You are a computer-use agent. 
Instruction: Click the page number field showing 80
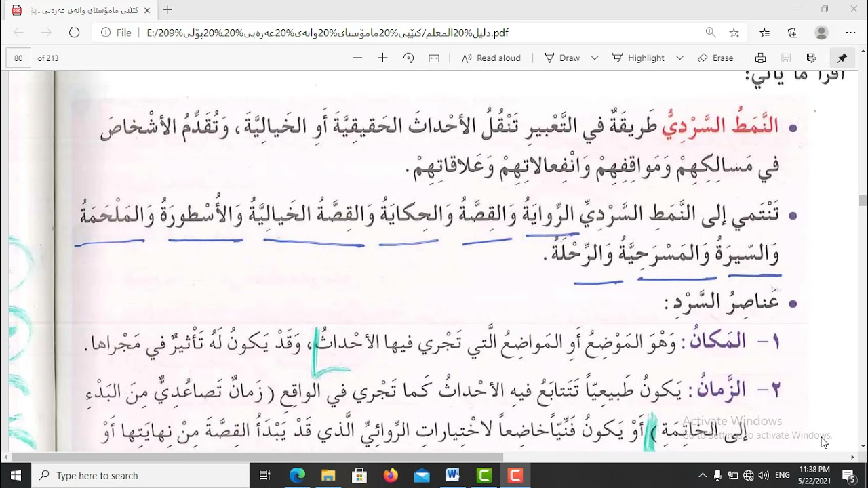click(18, 58)
